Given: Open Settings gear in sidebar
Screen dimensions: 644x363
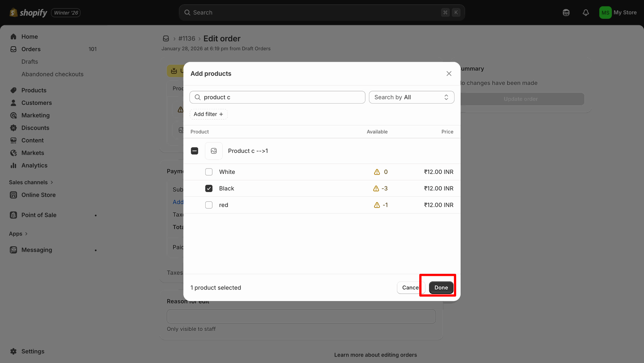Looking at the screenshot, I should pos(13,351).
